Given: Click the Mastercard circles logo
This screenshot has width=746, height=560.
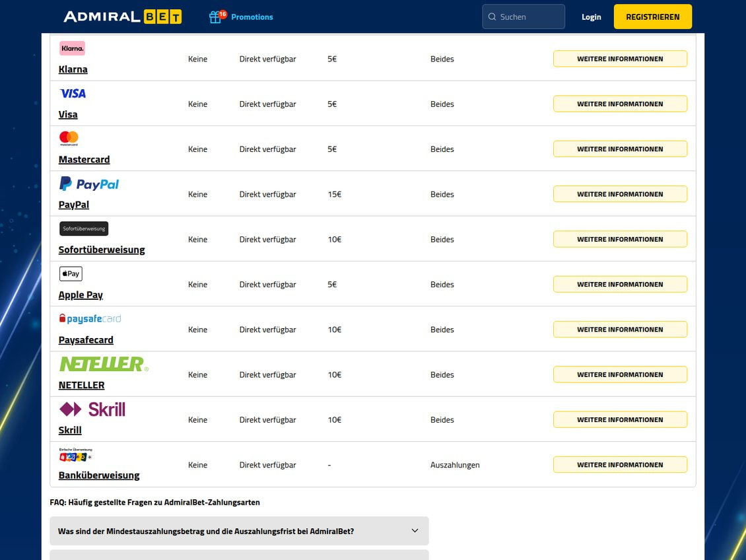Looking at the screenshot, I should tap(69, 139).
